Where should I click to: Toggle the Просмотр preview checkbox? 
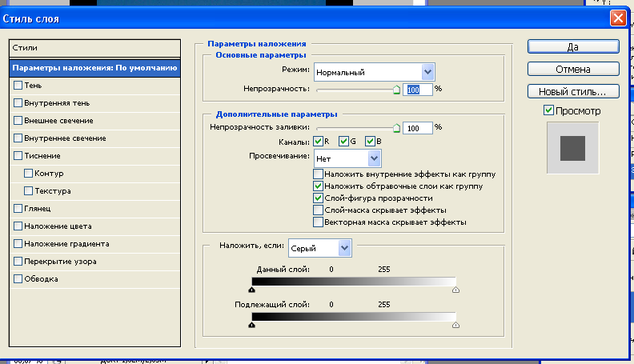(x=548, y=110)
